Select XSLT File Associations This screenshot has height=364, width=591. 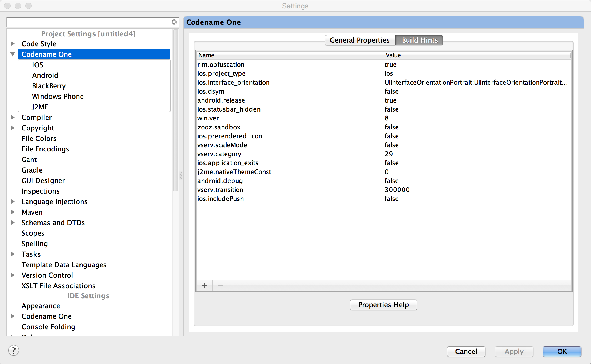58,286
